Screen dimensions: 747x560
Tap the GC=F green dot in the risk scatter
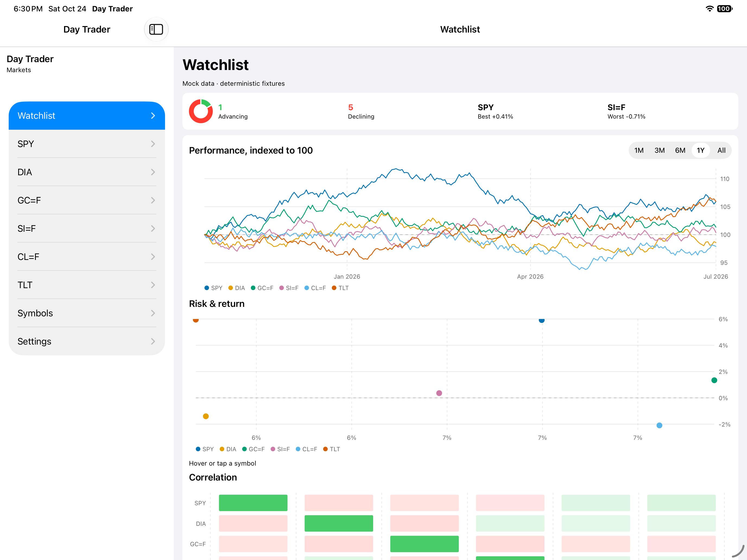click(714, 380)
